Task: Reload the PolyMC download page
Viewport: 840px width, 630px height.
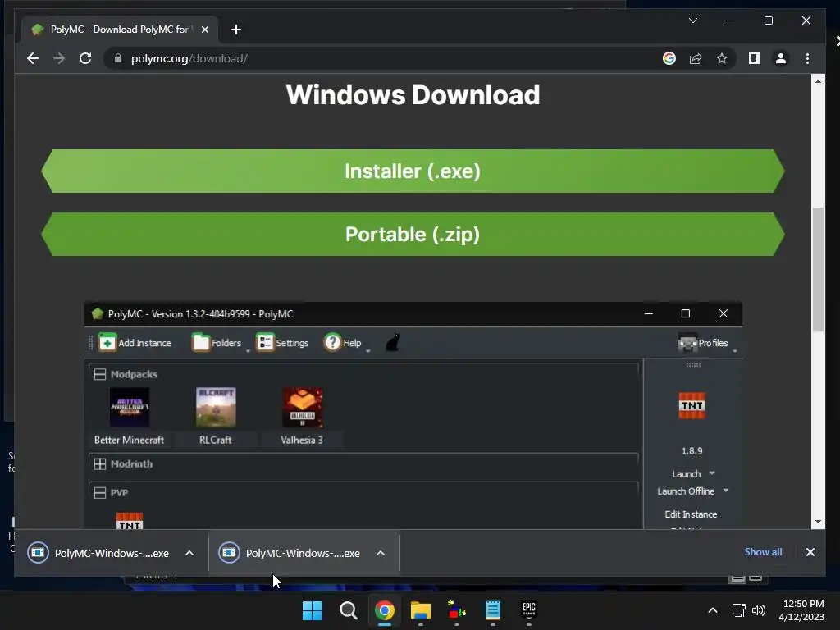Action: [85, 58]
